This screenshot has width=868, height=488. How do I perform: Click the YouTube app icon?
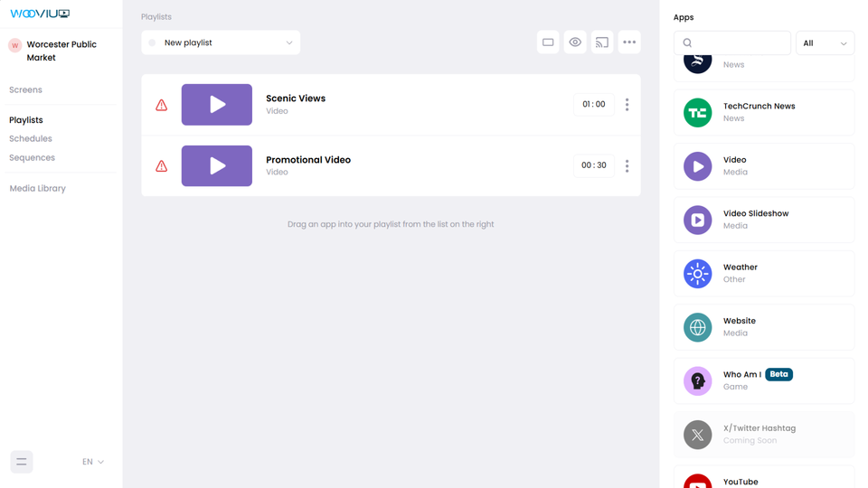(x=697, y=481)
